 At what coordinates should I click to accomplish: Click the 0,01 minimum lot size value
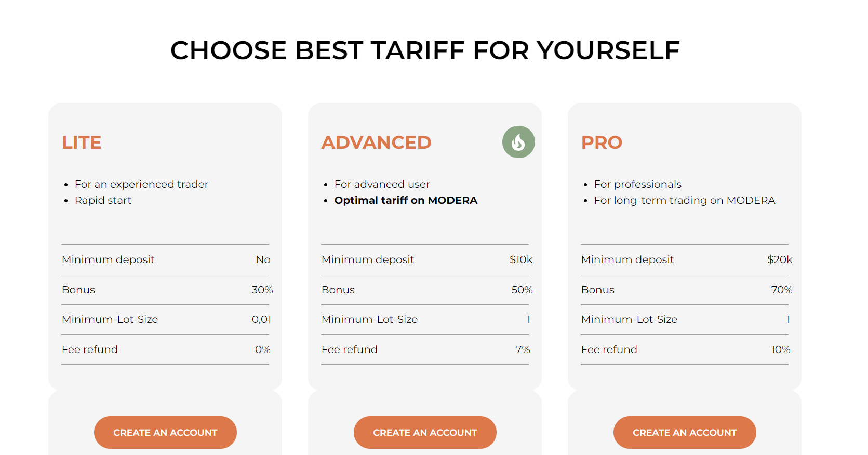coord(262,319)
